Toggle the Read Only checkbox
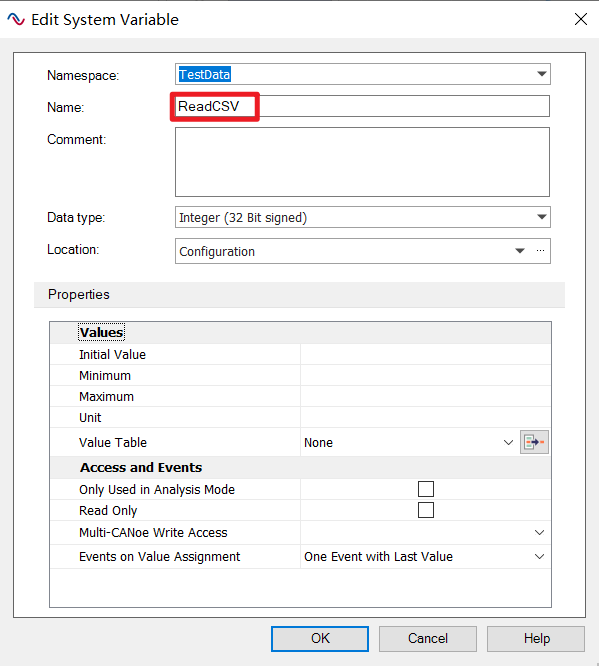This screenshot has width=599, height=666. pos(426,510)
